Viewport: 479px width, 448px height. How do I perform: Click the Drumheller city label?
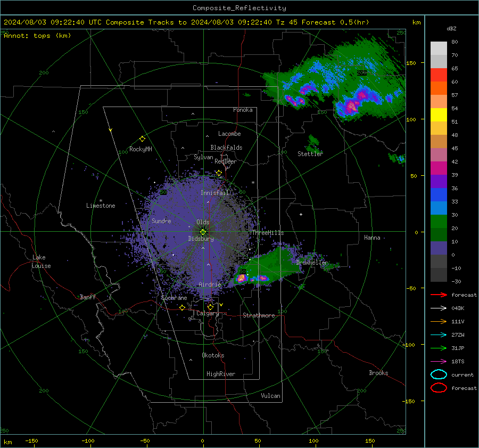click(312, 263)
